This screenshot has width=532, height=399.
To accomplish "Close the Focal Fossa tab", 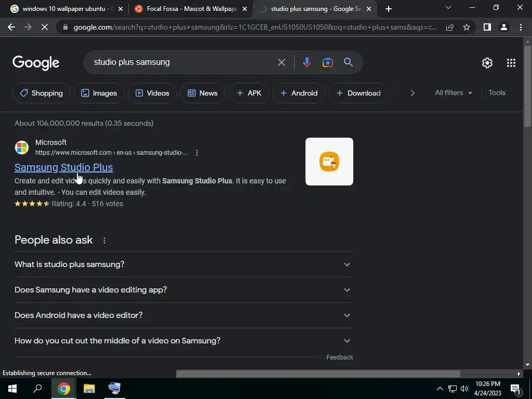I will coord(245,9).
